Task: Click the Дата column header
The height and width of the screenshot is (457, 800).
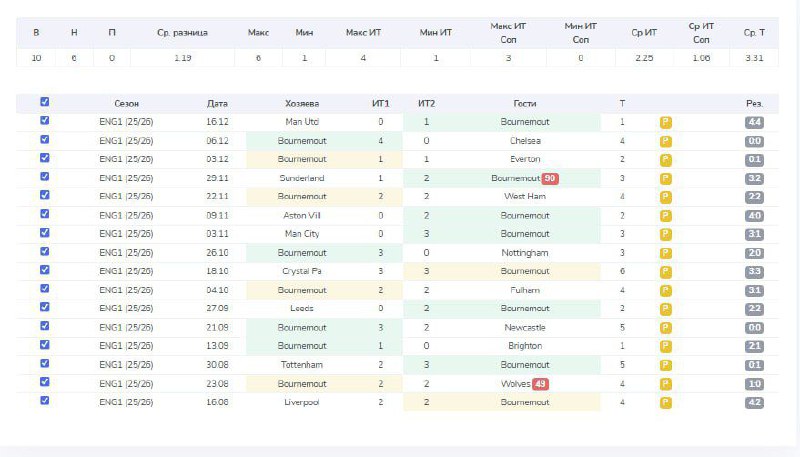Action: 217,103
